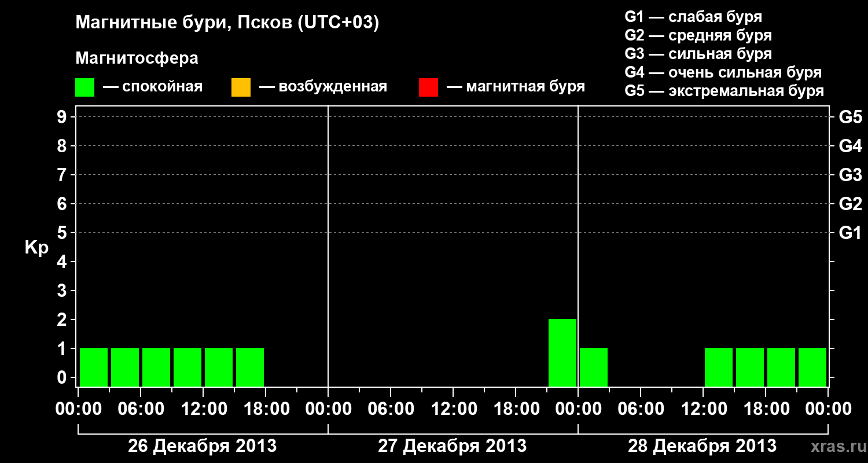
Task: Click the 15:00–18:00 bar on 26 December
Action: click(x=250, y=367)
